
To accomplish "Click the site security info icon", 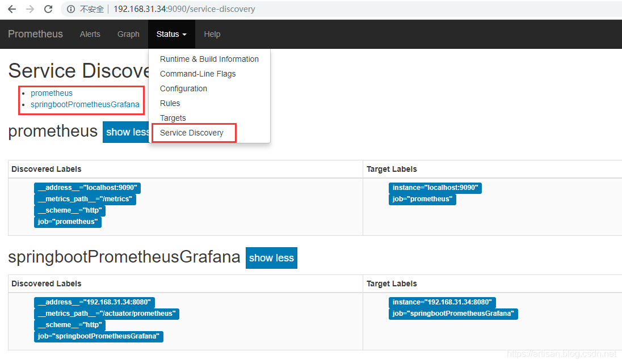I will (71, 9).
